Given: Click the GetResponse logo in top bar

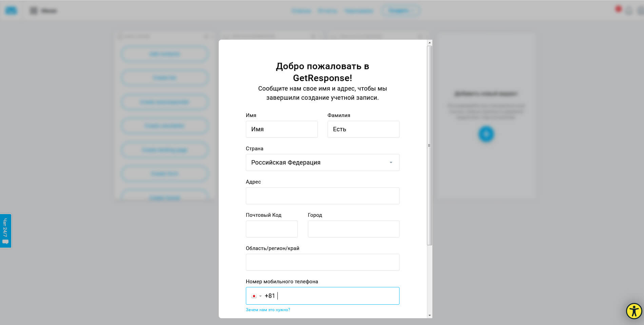Looking at the screenshot, I should click(11, 11).
